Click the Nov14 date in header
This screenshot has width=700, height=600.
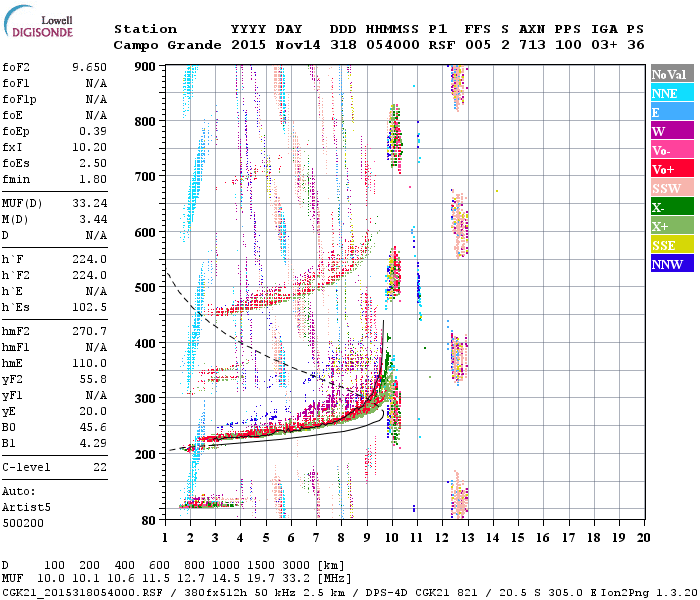tap(298, 45)
